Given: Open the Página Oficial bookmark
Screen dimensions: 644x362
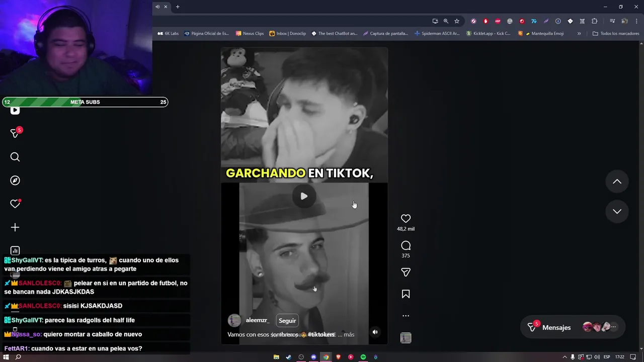Looking at the screenshot, I should [x=206, y=34].
